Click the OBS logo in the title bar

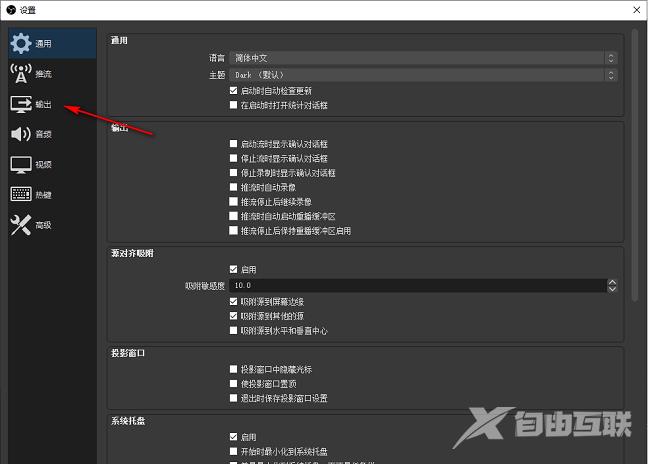(x=11, y=10)
